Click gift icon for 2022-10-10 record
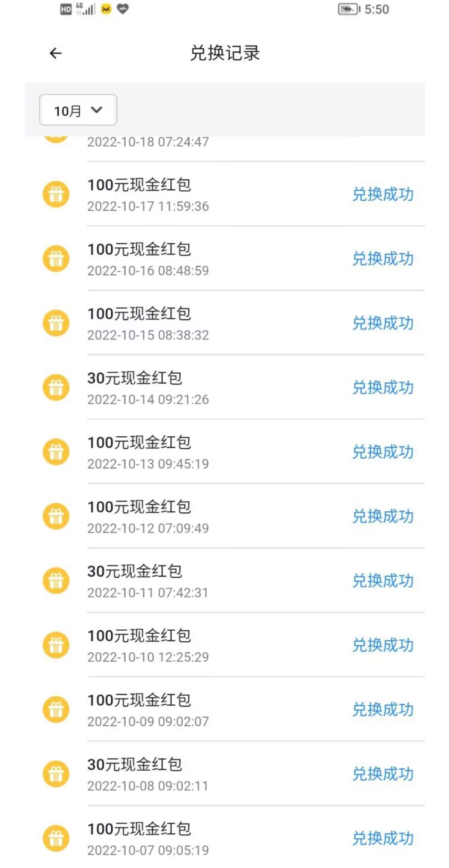Image resolution: width=450 pixels, height=868 pixels. pyautogui.click(x=56, y=645)
